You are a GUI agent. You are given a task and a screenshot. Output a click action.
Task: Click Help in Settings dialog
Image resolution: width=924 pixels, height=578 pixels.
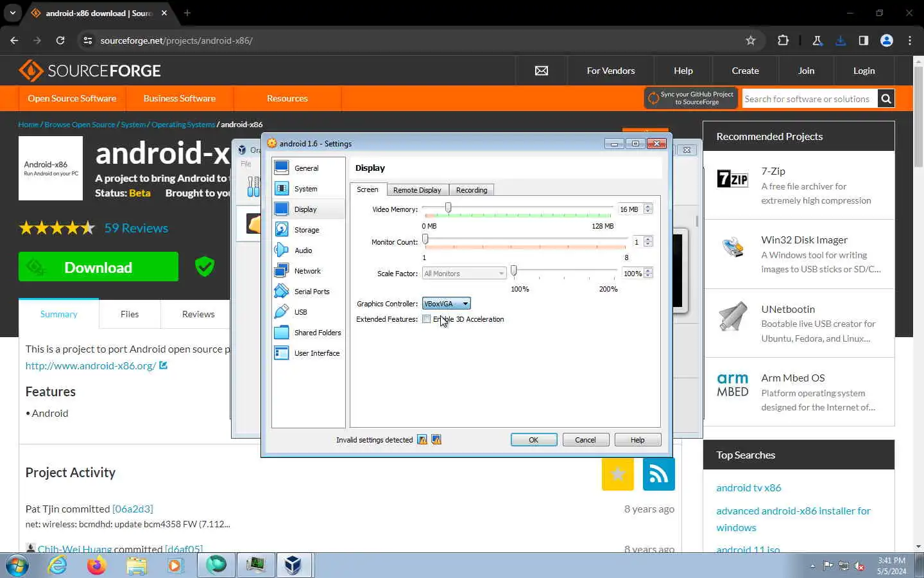tap(638, 440)
